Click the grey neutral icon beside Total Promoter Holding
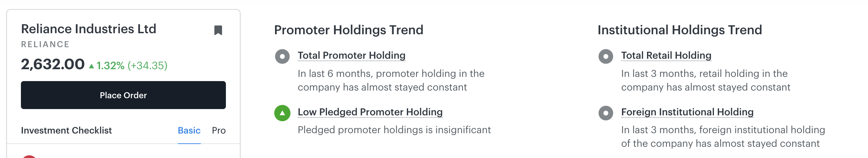This screenshot has height=158, width=868. coord(282,56)
